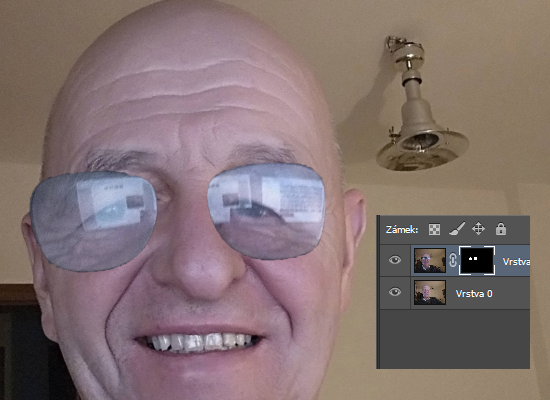Lock transparent pixels with the checkerboard icon
Viewport: 550px width, 400px height.
434,229
